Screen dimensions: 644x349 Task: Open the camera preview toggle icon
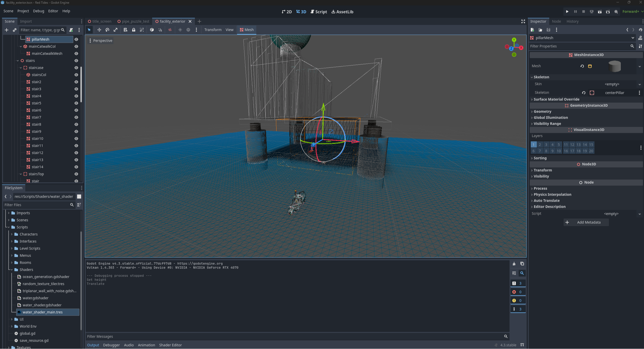170,30
